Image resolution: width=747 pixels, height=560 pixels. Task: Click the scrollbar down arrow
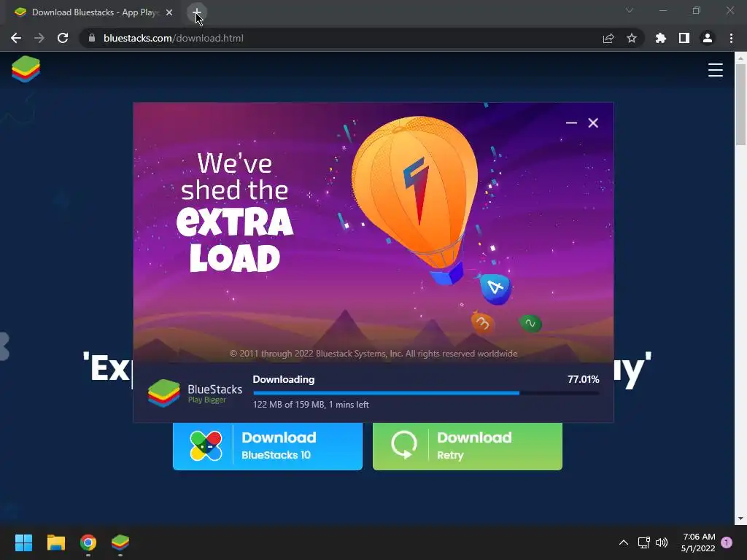coord(740,518)
